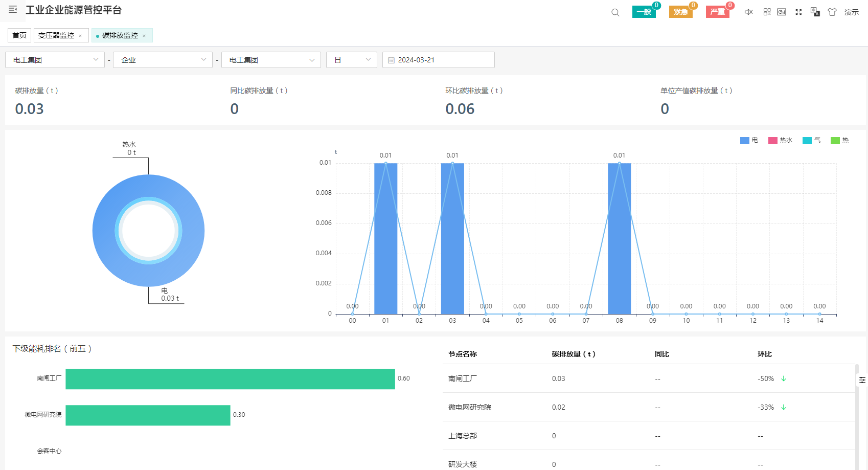Viewport: 868px width, 470px height.
Task: Open the dashboard screen chart icon
Action: [782, 12]
